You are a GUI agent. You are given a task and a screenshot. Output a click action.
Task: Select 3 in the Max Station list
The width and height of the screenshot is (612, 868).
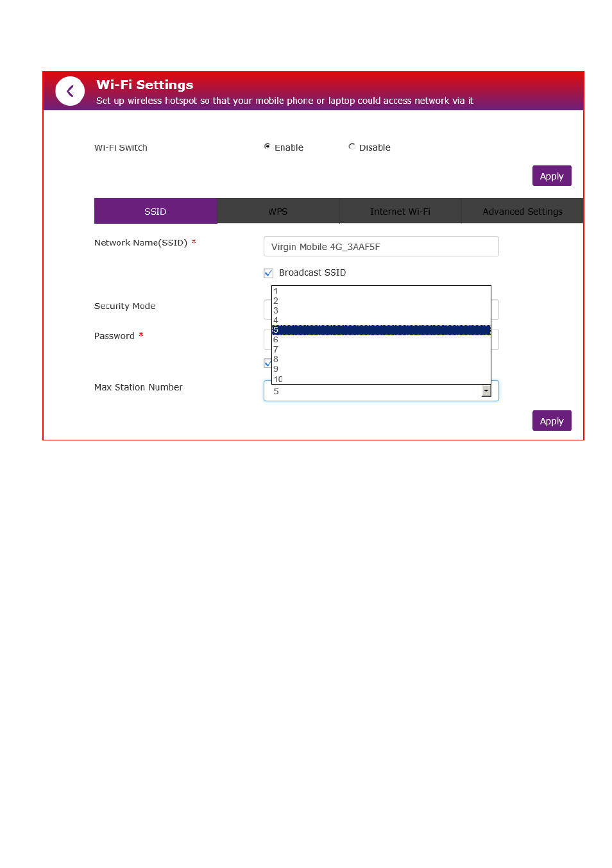[380, 310]
